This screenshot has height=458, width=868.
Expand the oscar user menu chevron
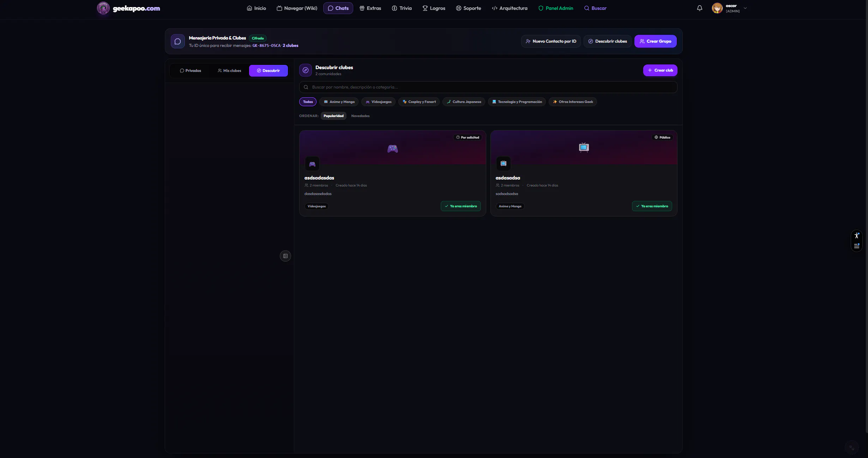click(x=745, y=8)
